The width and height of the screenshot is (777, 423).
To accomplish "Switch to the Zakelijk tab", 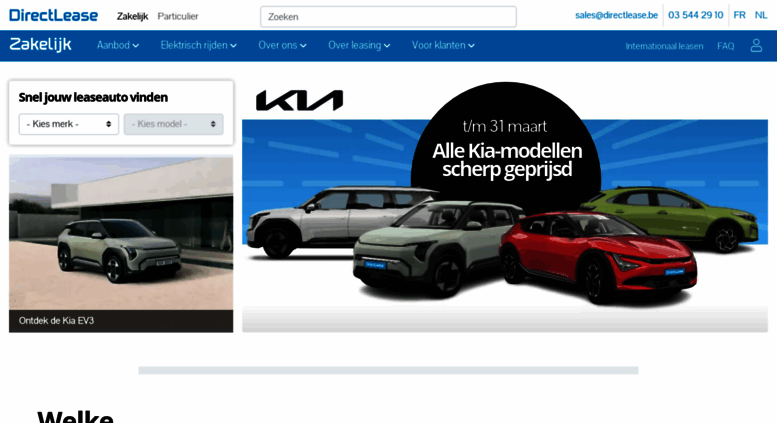I will (x=132, y=16).
